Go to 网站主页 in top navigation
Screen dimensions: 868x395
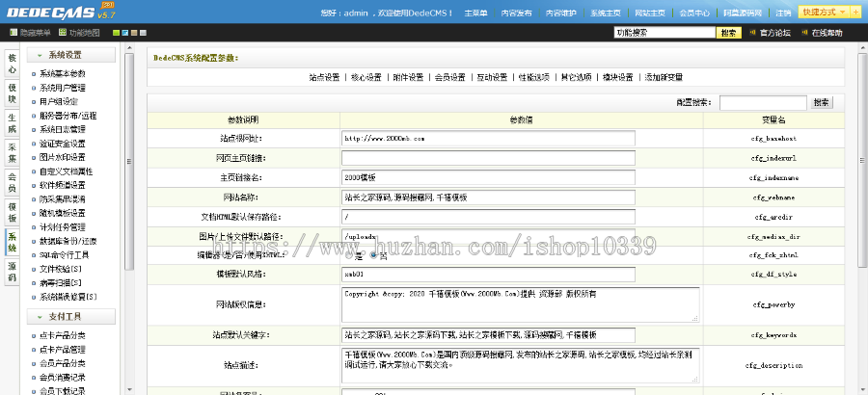[650, 13]
